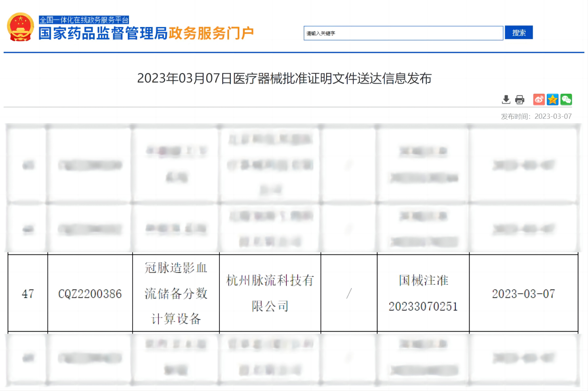Select the 国械注准20233070251 registration cell
Image resolution: width=588 pixels, height=391 pixels.
(x=423, y=294)
